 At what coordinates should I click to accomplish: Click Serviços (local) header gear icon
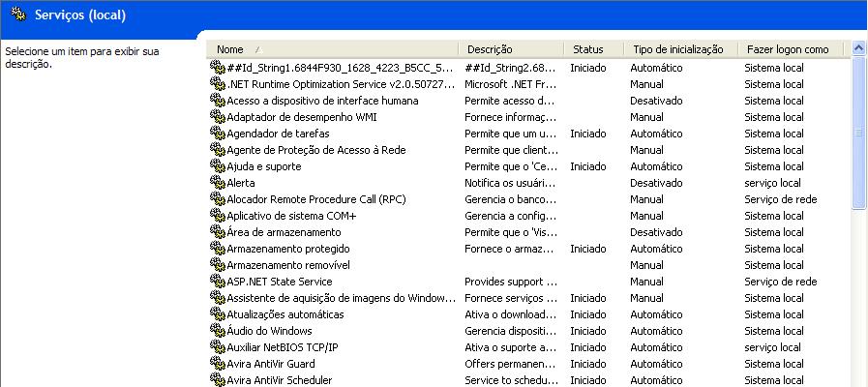(x=17, y=15)
